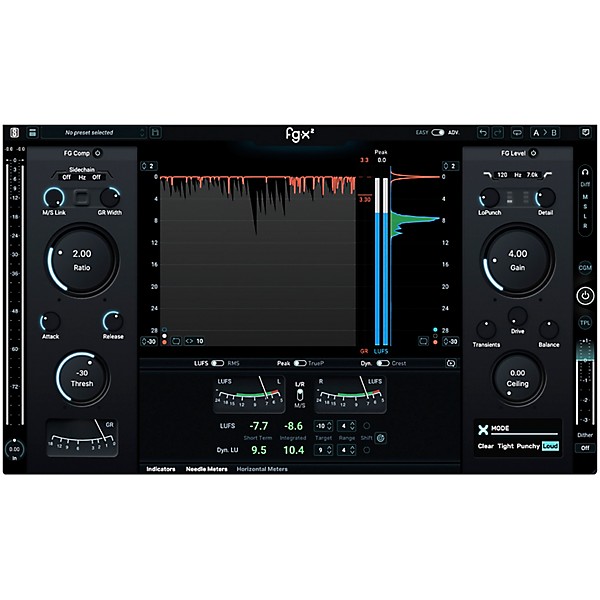Click the undo arrow icon

click(483, 133)
